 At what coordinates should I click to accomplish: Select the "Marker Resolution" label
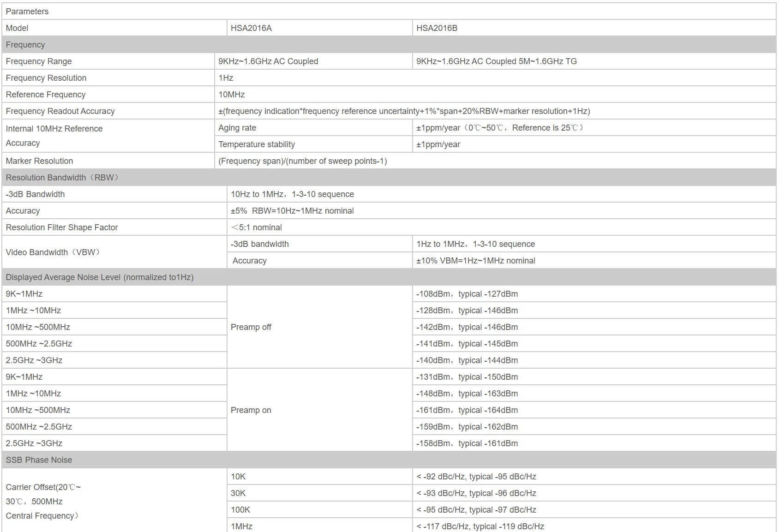39,161
